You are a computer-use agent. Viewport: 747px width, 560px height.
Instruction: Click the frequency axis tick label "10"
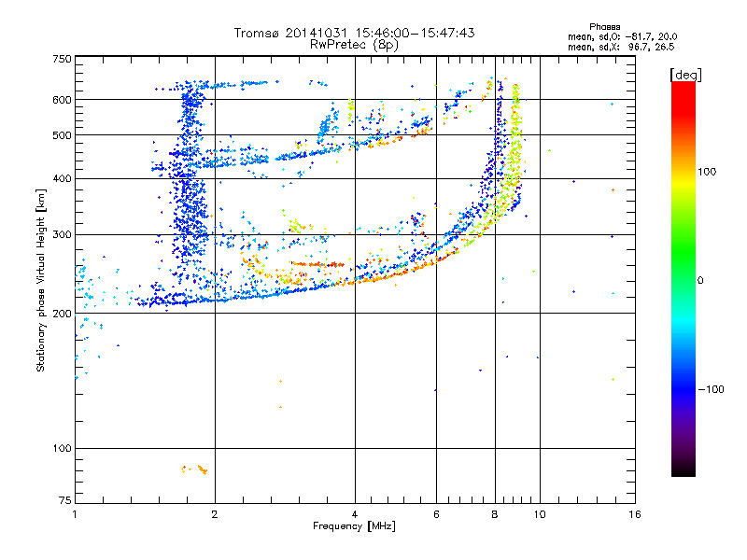[540, 514]
